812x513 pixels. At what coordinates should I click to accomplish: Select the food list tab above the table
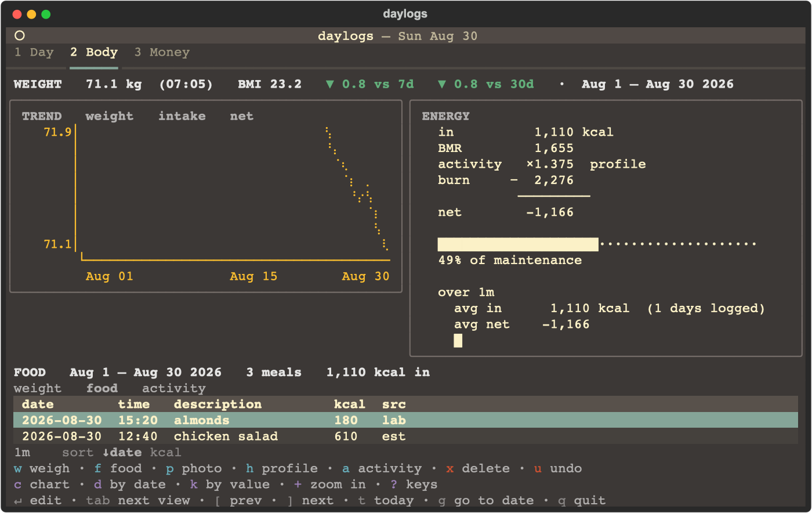click(102, 388)
